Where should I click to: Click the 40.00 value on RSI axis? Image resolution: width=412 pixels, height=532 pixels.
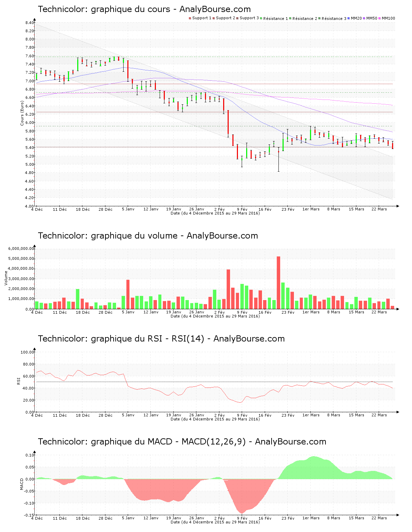(28, 388)
